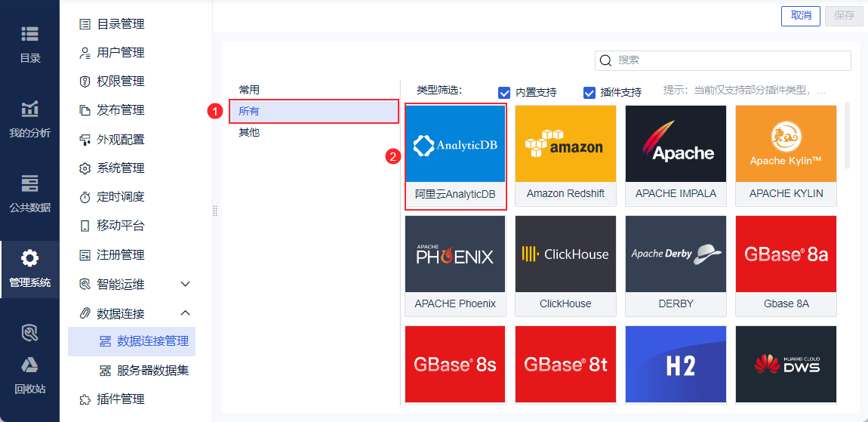The height and width of the screenshot is (422, 868).
Task: Select the 常用 category
Action: [248, 90]
